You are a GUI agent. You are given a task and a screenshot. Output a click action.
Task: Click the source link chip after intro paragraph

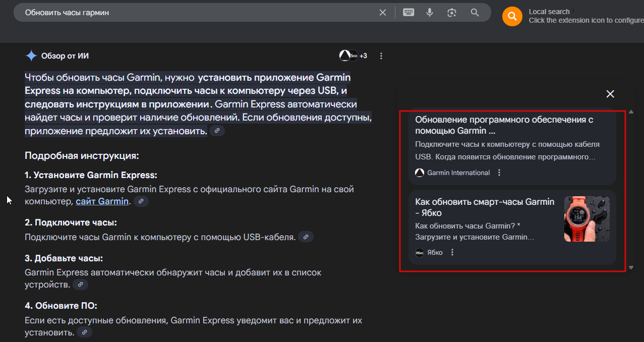(x=217, y=131)
